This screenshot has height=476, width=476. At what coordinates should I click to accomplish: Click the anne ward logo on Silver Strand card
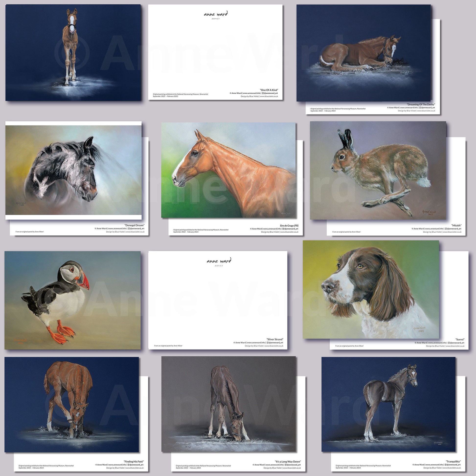click(219, 261)
